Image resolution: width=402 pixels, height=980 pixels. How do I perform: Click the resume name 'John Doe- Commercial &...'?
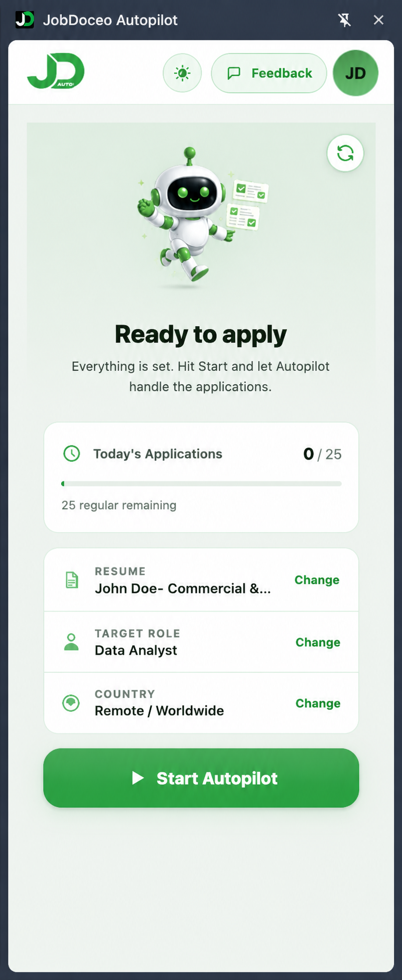click(x=183, y=588)
